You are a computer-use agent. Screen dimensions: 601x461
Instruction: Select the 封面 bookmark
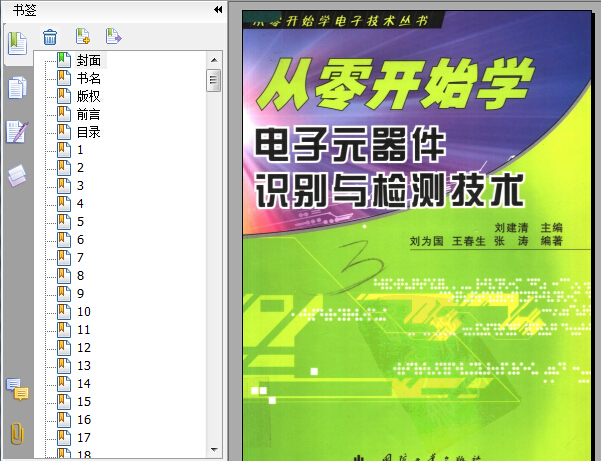pos(89,60)
